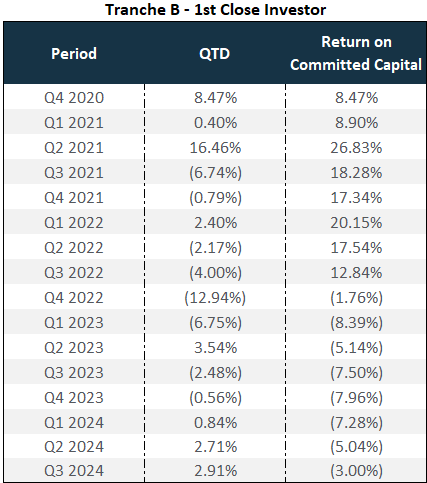Click the Return on Committed Capital header
The height and width of the screenshot is (483, 427).
click(356, 53)
